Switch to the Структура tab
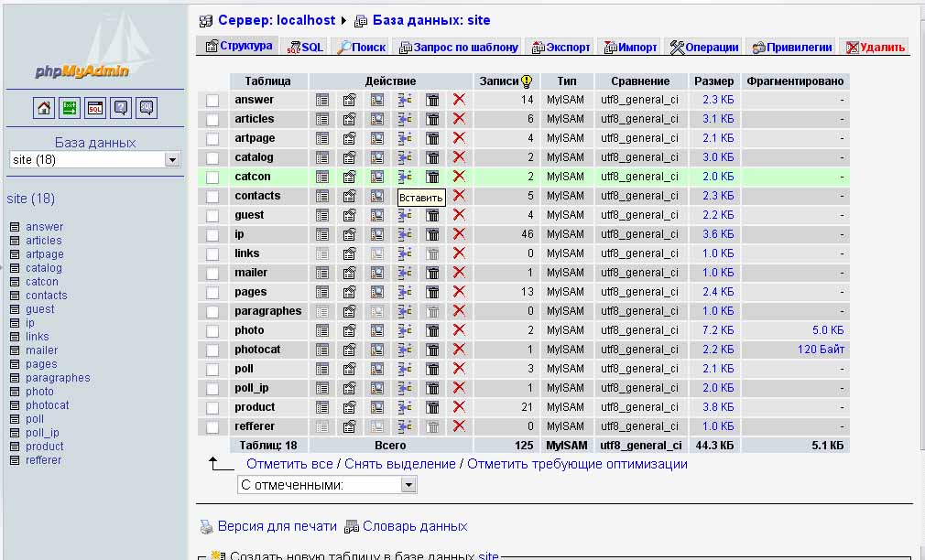 [x=239, y=46]
